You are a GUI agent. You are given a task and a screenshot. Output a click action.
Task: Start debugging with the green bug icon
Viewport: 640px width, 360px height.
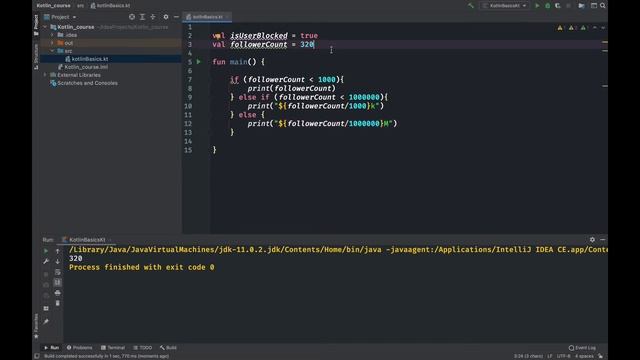click(x=548, y=6)
